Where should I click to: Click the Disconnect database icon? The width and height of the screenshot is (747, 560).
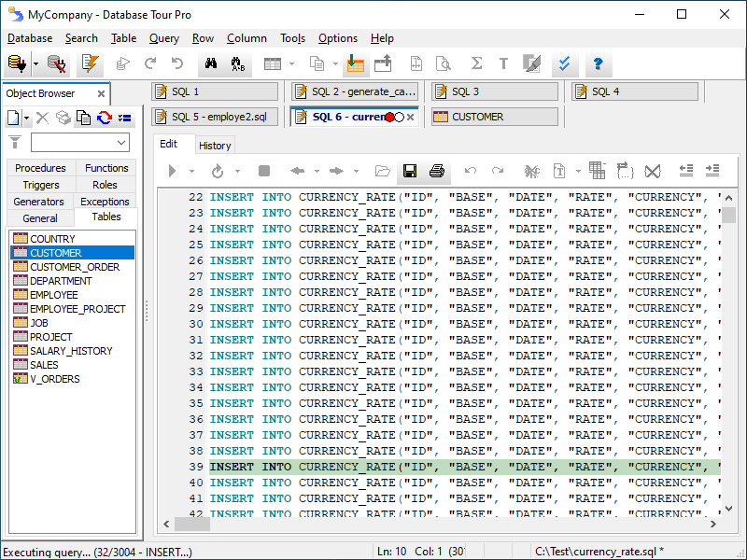point(56,64)
